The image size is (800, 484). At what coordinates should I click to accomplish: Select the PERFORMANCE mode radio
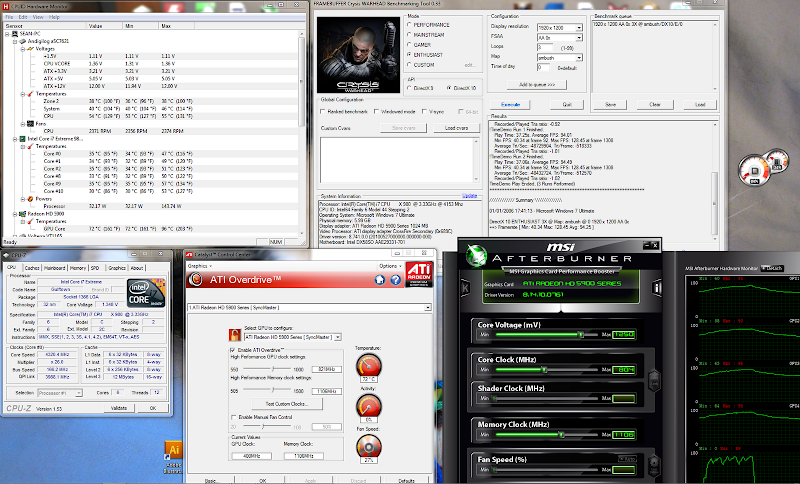click(x=409, y=24)
